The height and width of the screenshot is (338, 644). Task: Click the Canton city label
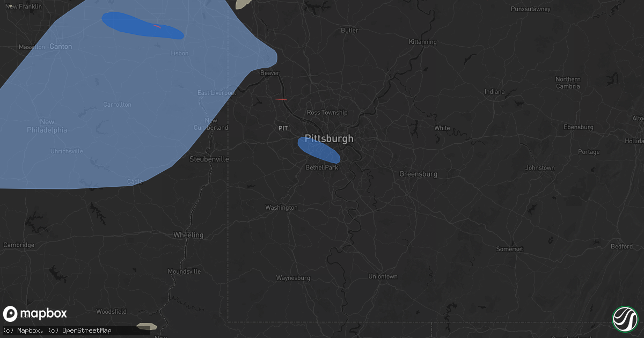(x=61, y=47)
